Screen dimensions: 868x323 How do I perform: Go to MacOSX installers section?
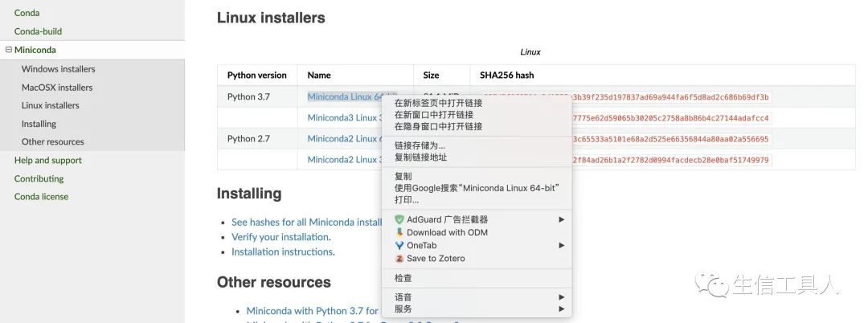[57, 88]
